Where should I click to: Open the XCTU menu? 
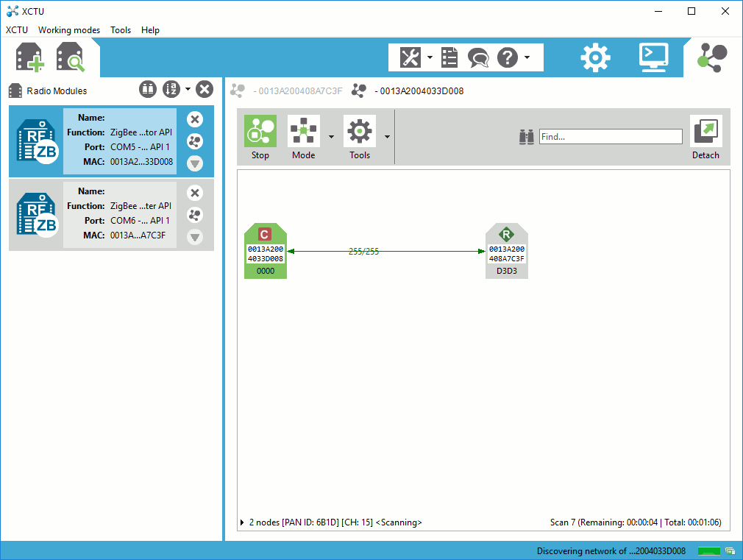(x=17, y=30)
